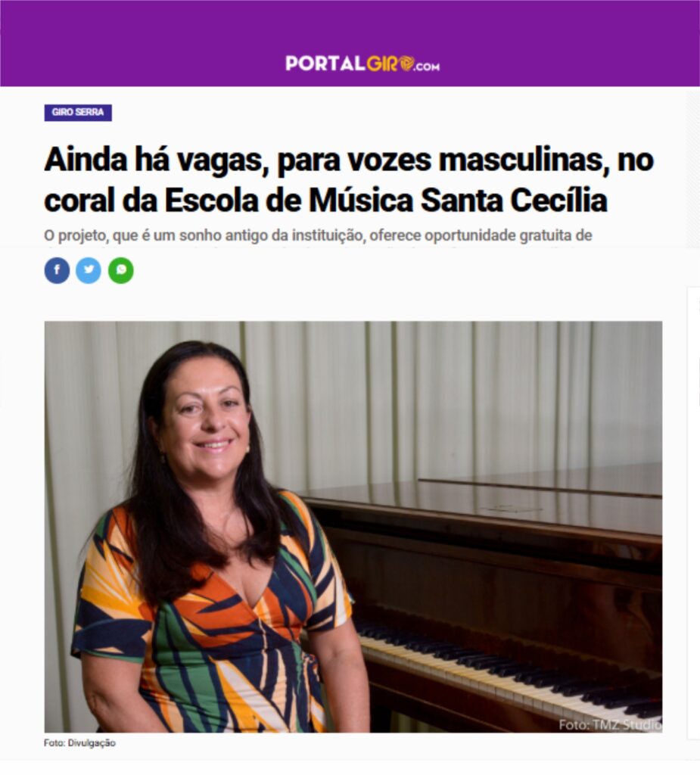Image resolution: width=700 pixels, height=775 pixels.
Task: Share the article on Facebook
Action: pos(57,270)
